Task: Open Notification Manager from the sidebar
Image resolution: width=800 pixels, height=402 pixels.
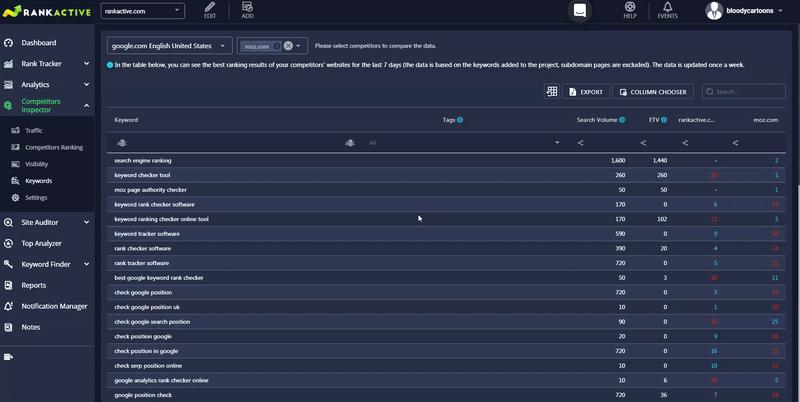Action: [x=54, y=306]
